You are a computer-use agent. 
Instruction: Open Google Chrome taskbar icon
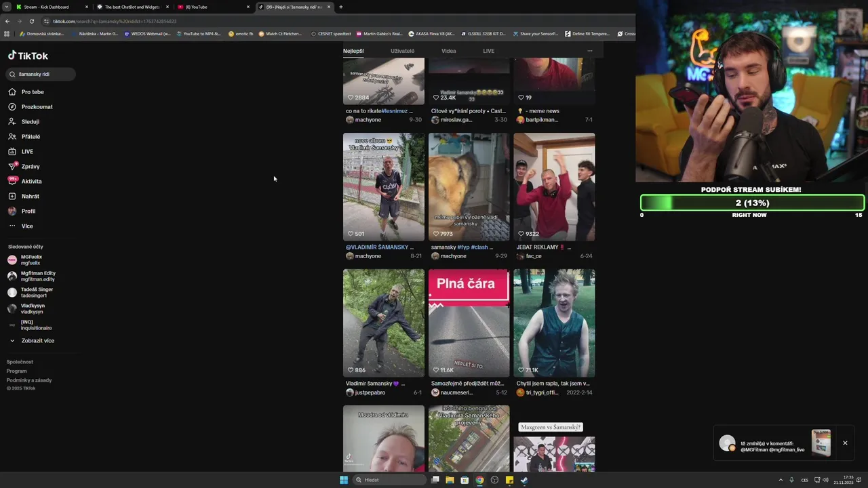pyautogui.click(x=479, y=480)
